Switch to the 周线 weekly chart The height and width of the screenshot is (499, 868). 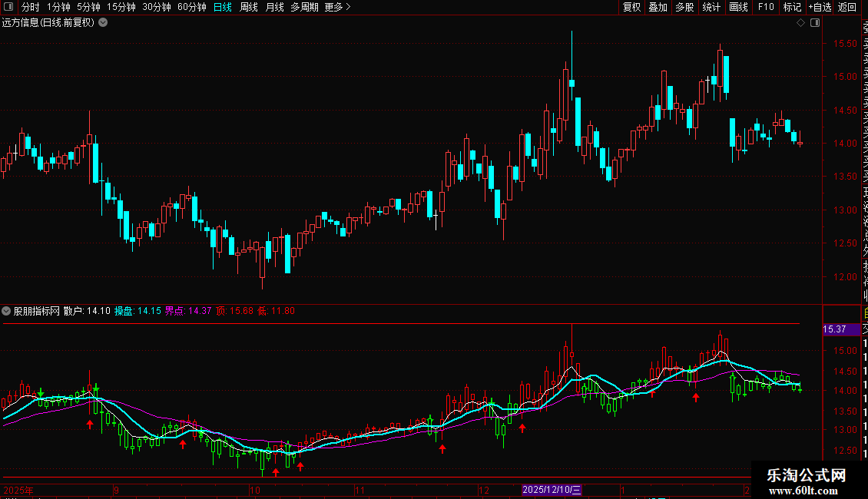point(249,7)
